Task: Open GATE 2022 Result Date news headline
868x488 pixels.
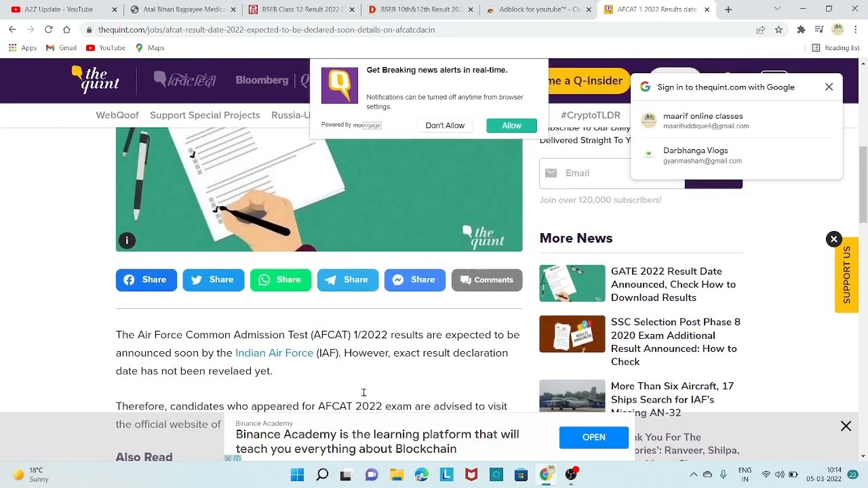Action: (673, 285)
